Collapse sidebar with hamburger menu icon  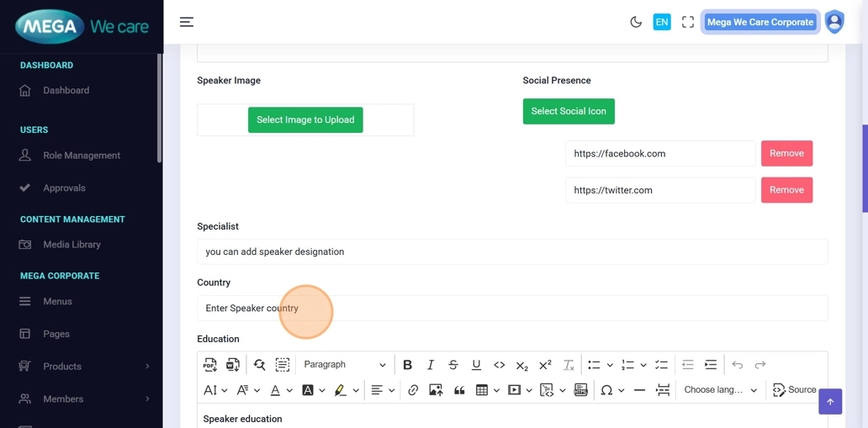point(187,23)
